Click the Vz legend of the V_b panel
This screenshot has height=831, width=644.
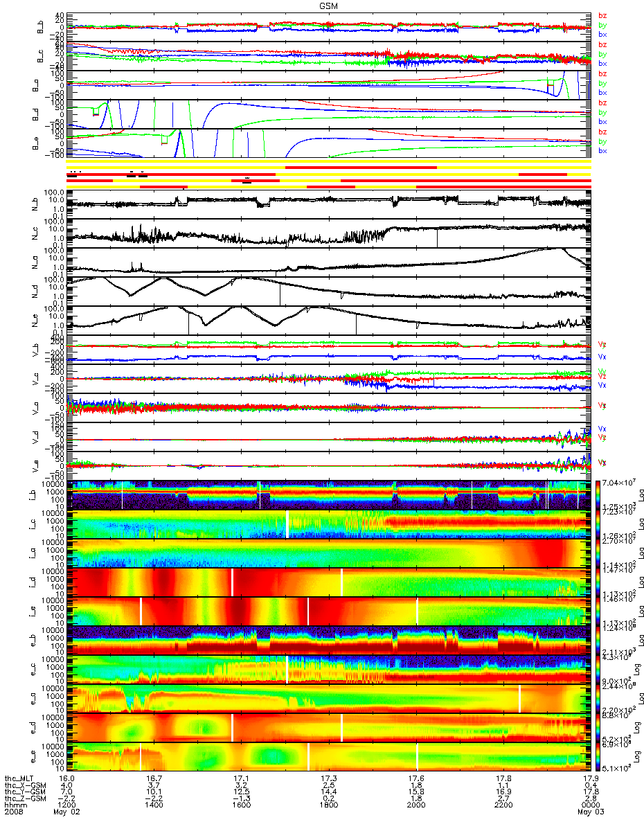[x=602, y=344]
